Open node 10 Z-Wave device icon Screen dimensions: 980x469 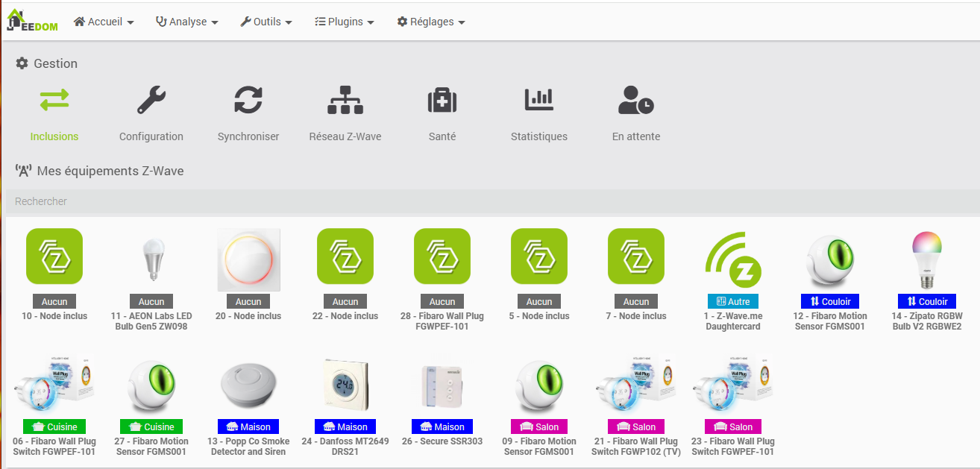[x=54, y=256]
